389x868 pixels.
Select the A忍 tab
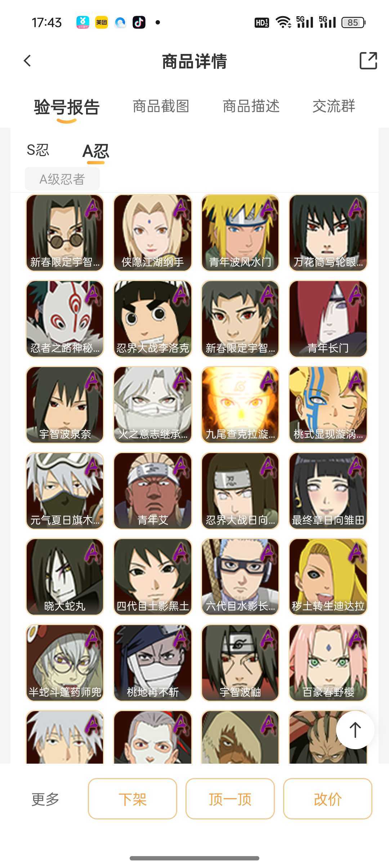(96, 152)
